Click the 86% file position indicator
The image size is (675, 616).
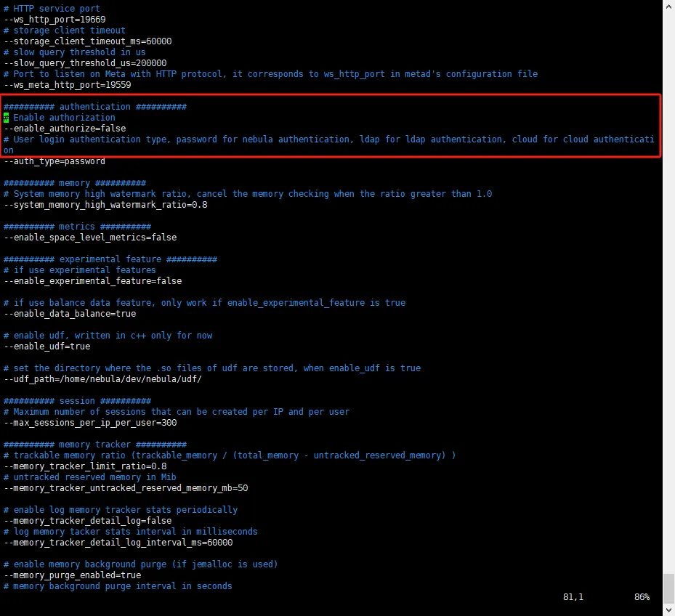click(642, 596)
